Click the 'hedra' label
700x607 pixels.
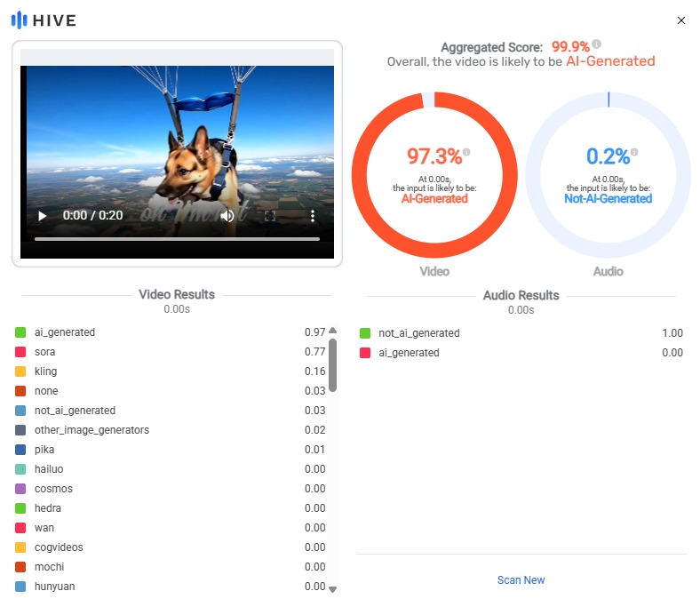click(x=48, y=508)
